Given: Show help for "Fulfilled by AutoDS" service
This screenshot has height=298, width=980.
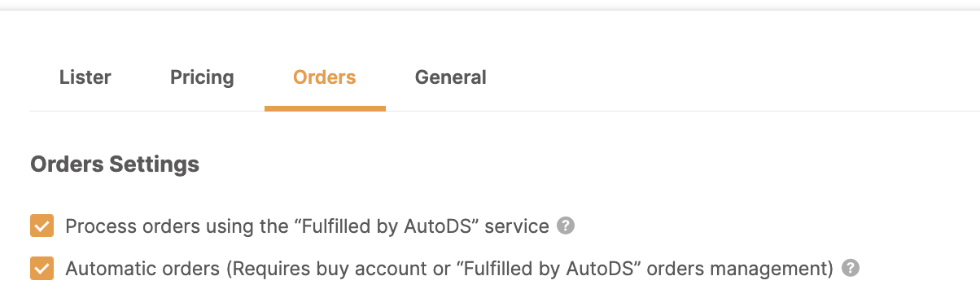Looking at the screenshot, I should [x=566, y=226].
